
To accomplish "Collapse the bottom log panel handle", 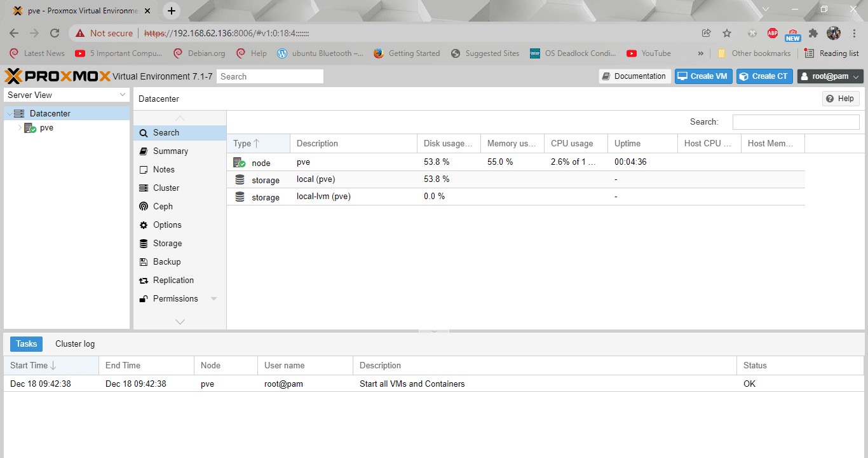I will [x=434, y=331].
